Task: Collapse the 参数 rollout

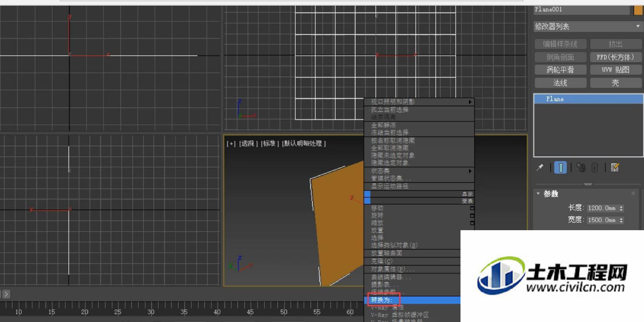Action: [x=538, y=194]
